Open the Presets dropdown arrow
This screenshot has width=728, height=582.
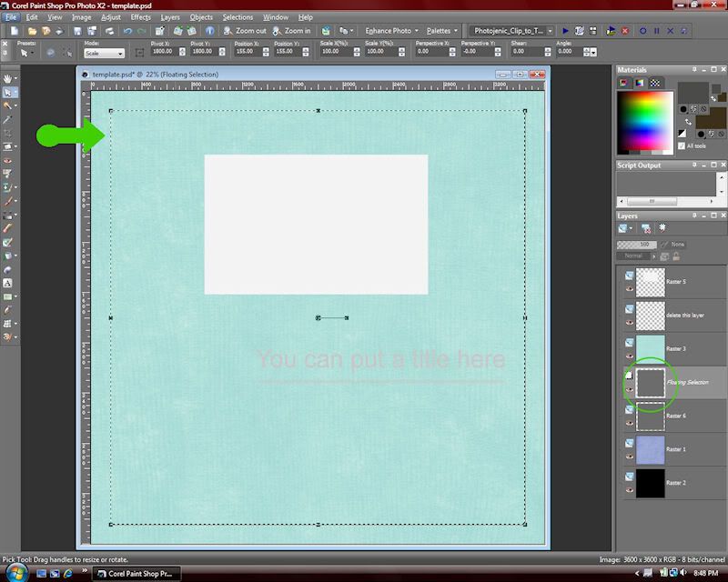pos(32,54)
